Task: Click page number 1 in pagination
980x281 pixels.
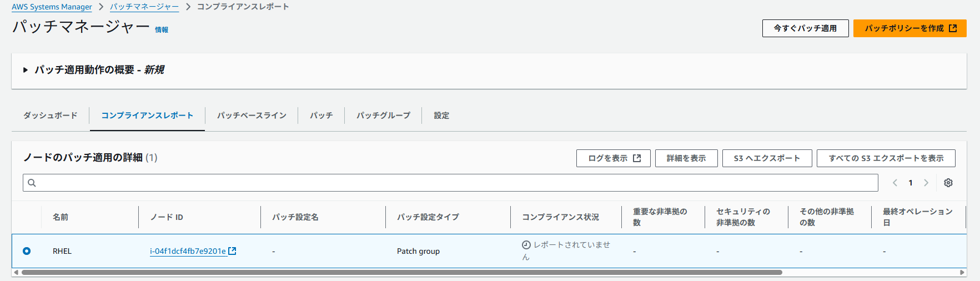Action: pyautogui.click(x=911, y=183)
